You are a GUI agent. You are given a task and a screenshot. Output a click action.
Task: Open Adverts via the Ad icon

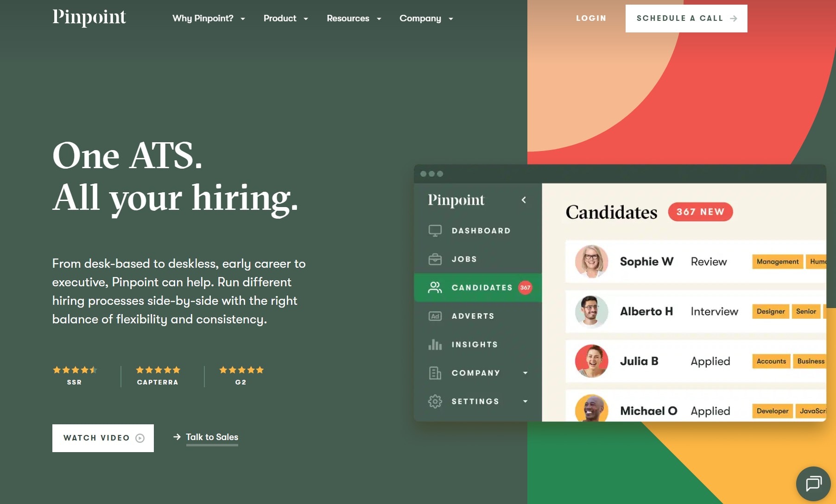click(435, 315)
